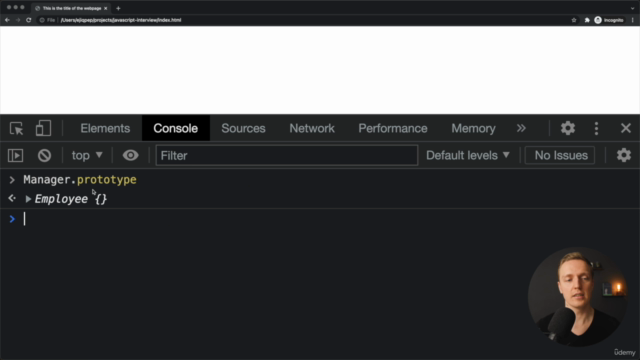Screen dimensions: 640x360
Task: Close the webpage browser tab
Action: click(x=105, y=8)
